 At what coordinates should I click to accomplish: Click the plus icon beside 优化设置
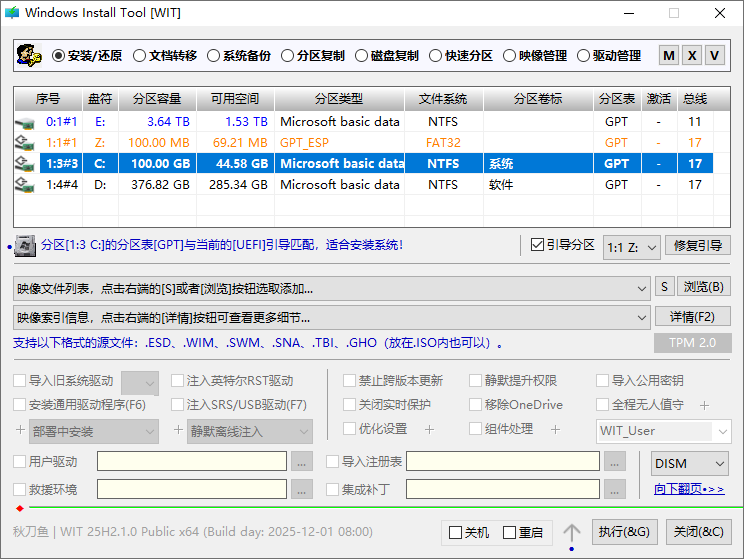coord(429,429)
